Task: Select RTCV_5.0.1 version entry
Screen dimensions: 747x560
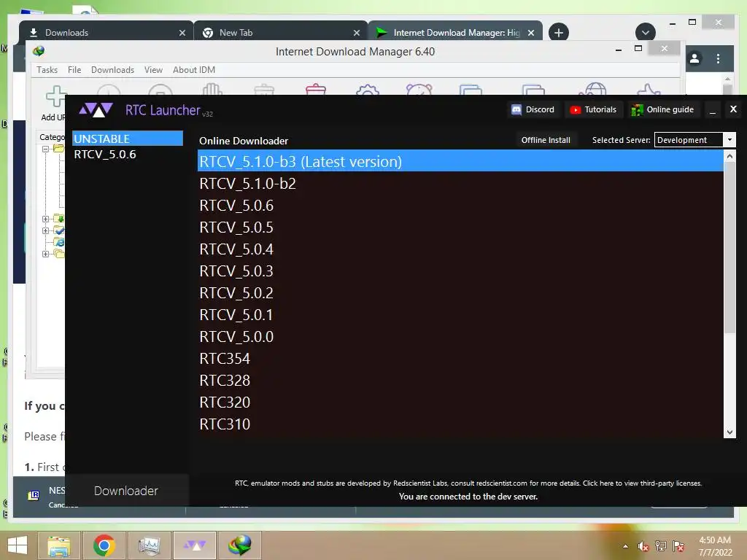Action: 460,315
